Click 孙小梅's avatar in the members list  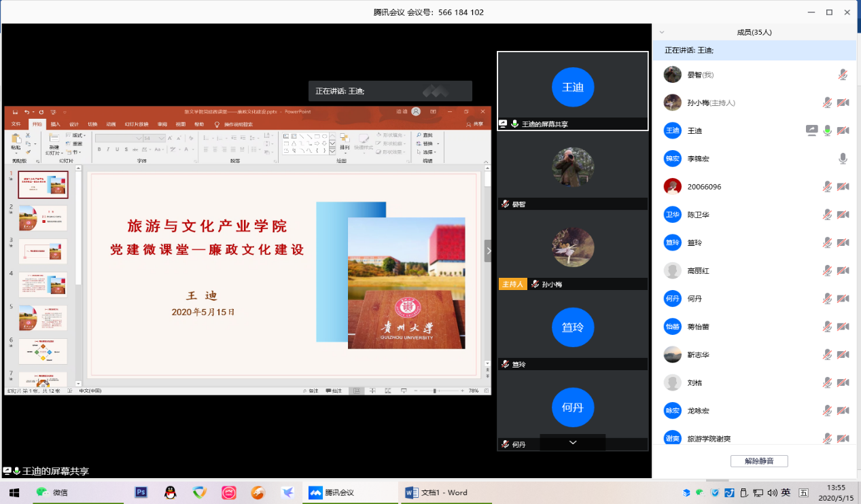[x=672, y=103]
